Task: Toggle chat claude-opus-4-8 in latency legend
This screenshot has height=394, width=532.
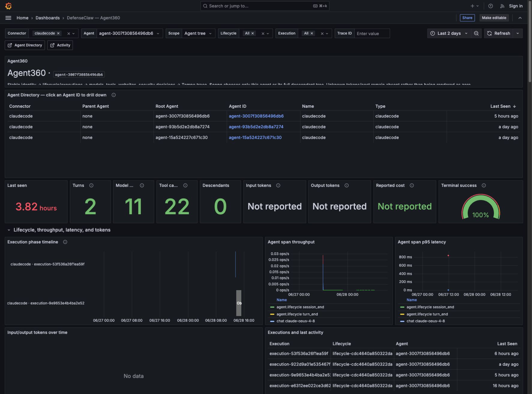Action: point(425,321)
